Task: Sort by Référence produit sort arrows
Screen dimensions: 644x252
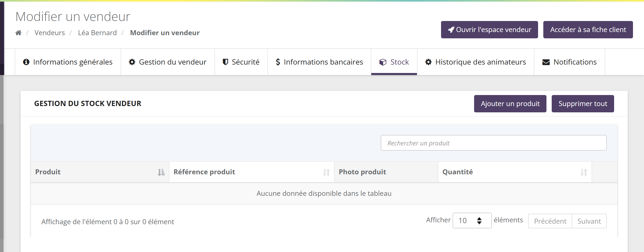Action: pyautogui.click(x=326, y=172)
